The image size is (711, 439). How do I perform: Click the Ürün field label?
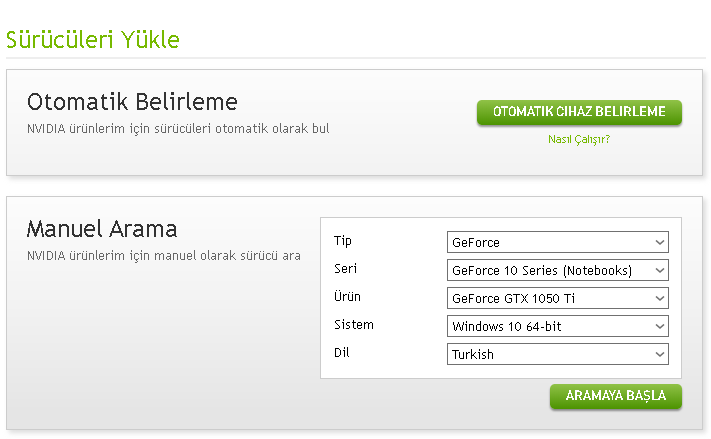coord(347,297)
